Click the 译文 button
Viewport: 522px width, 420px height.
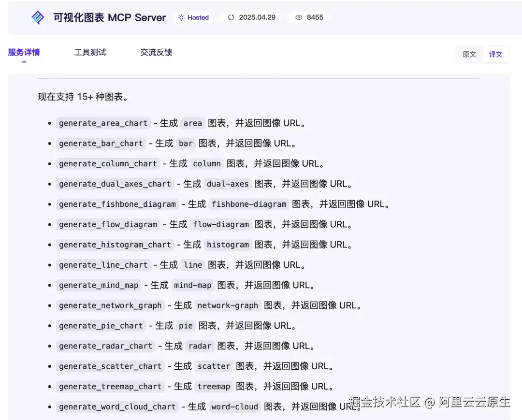point(496,55)
